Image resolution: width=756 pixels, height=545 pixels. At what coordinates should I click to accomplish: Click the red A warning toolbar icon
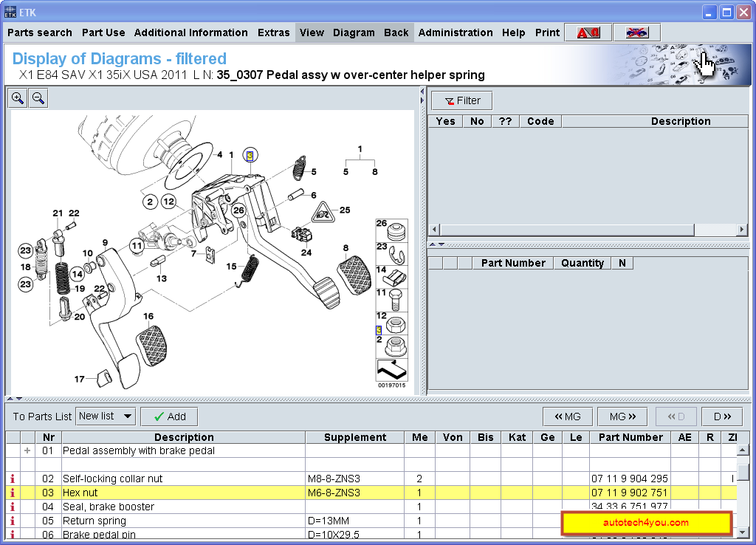pos(588,32)
